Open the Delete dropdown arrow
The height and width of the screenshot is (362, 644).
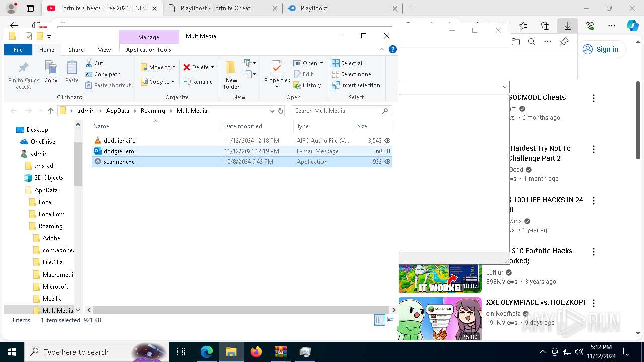coord(212,67)
